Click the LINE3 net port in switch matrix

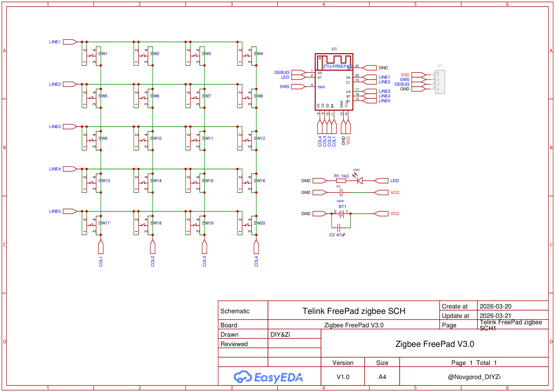tap(70, 127)
